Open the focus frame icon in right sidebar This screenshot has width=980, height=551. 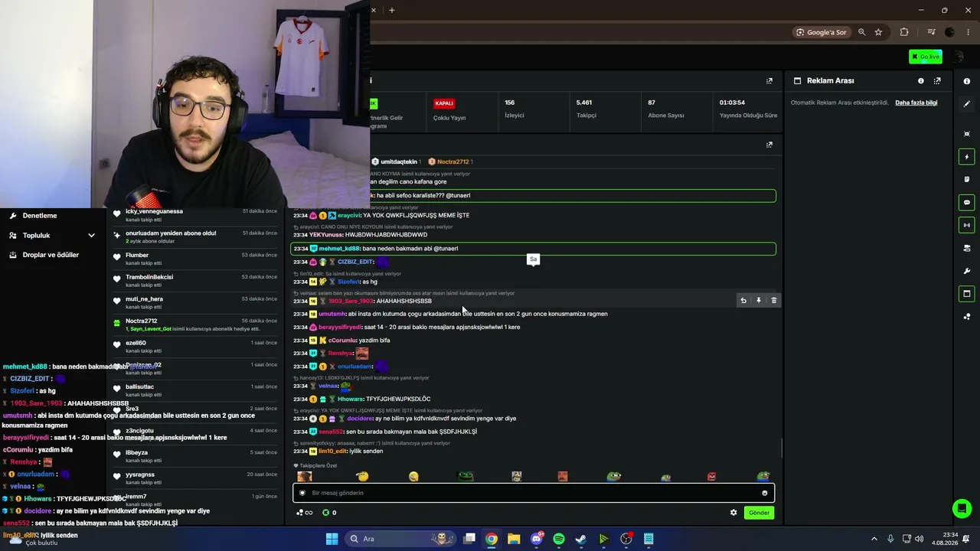pyautogui.click(x=966, y=134)
